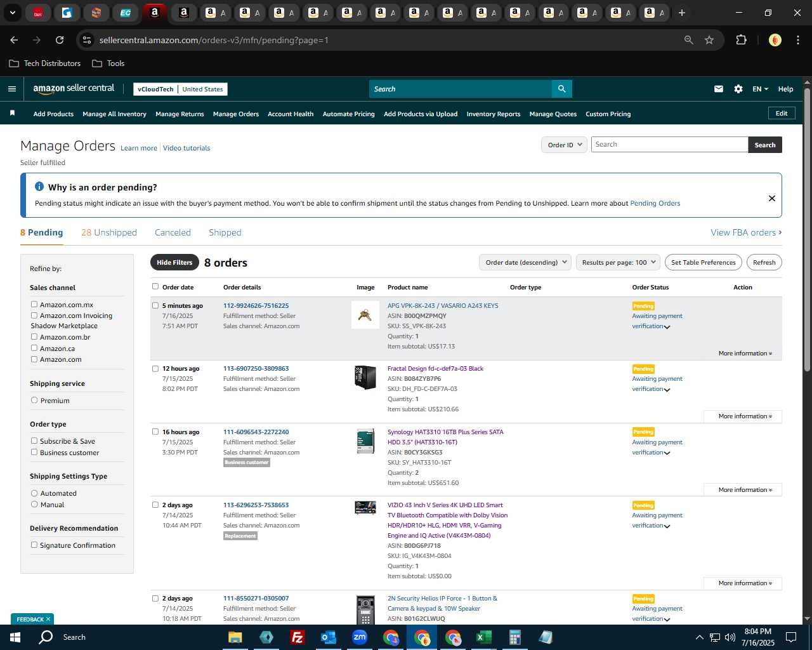Screen dimensions: 812x650
Task: Click the top Seller Central search box
Action: pyautogui.click(x=460, y=89)
